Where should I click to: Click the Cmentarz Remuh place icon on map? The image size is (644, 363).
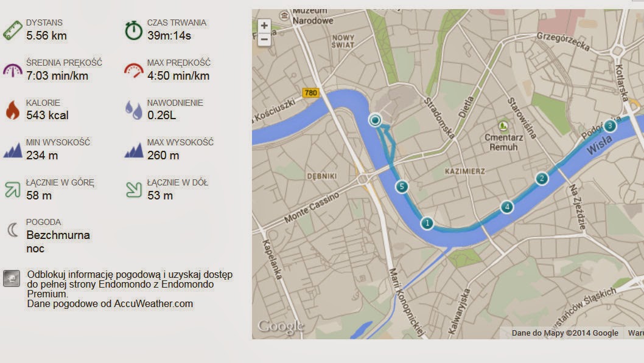tap(503, 126)
